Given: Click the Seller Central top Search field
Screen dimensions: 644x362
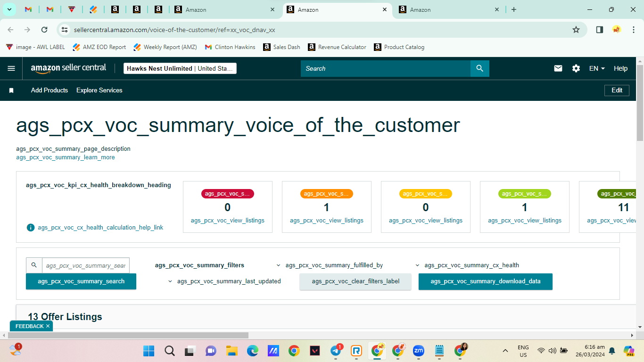Looking at the screenshot, I should point(386,68).
